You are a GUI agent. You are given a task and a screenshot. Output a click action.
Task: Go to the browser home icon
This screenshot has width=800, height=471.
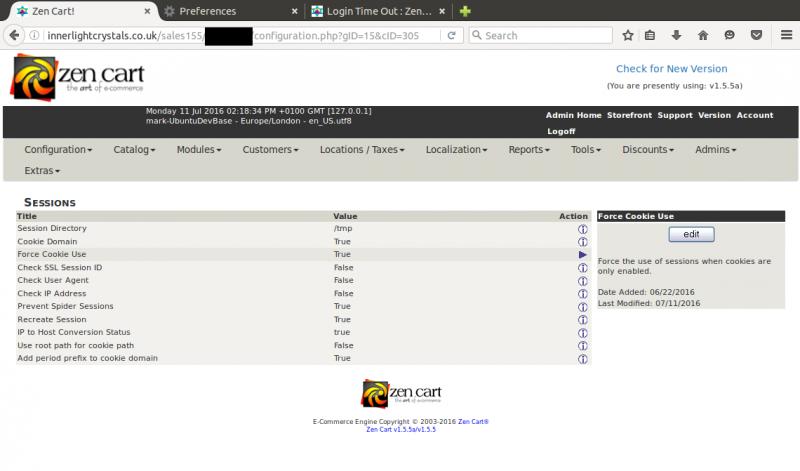tap(703, 35)
